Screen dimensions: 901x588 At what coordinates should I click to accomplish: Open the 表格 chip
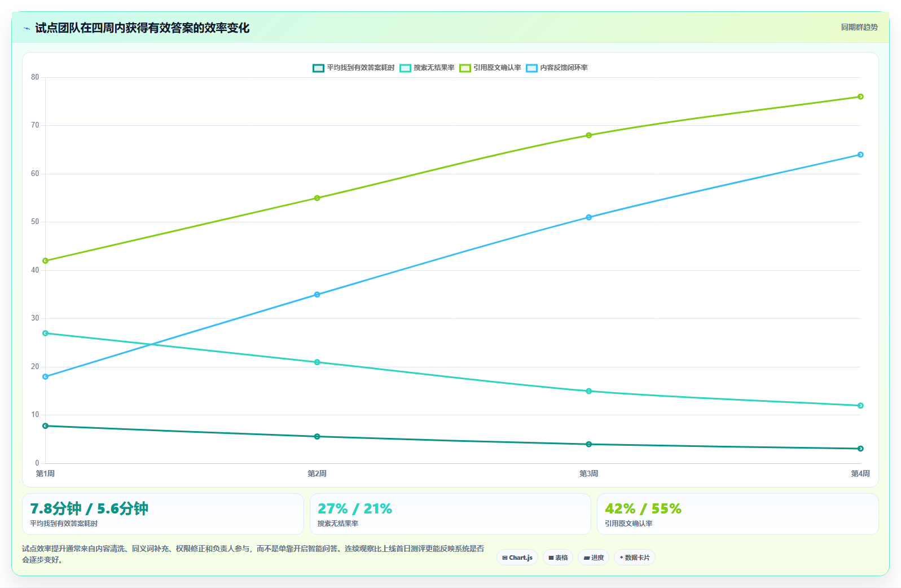[559, 558]
